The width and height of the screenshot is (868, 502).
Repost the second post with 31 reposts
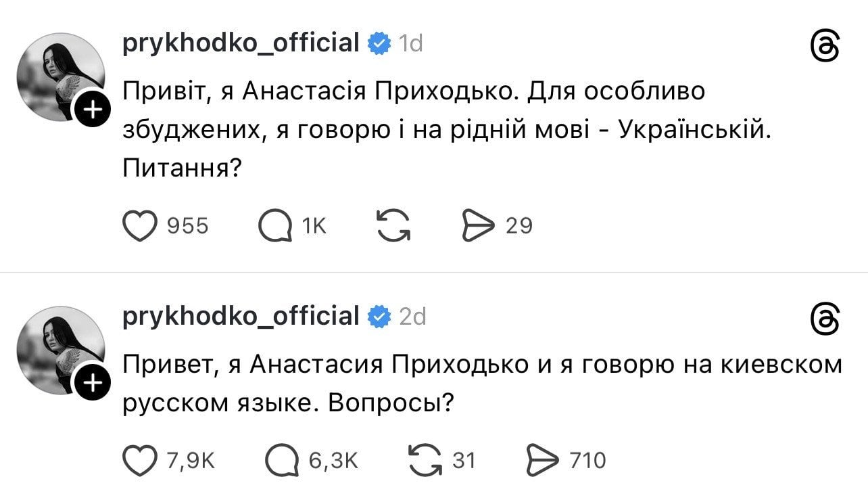click(427, 460)
